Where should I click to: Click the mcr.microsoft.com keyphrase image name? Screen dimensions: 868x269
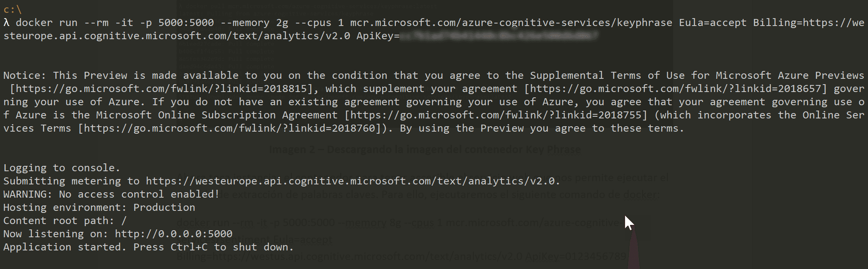pos(511,23)
